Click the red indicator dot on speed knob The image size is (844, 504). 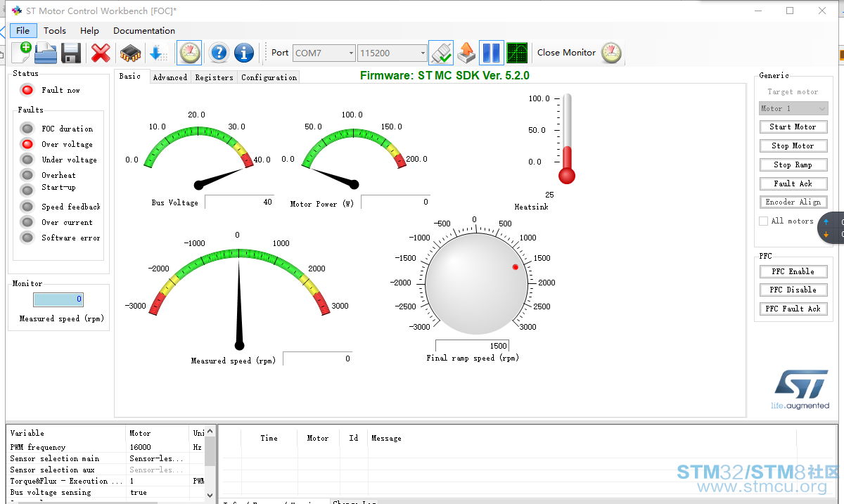[516, 266]
